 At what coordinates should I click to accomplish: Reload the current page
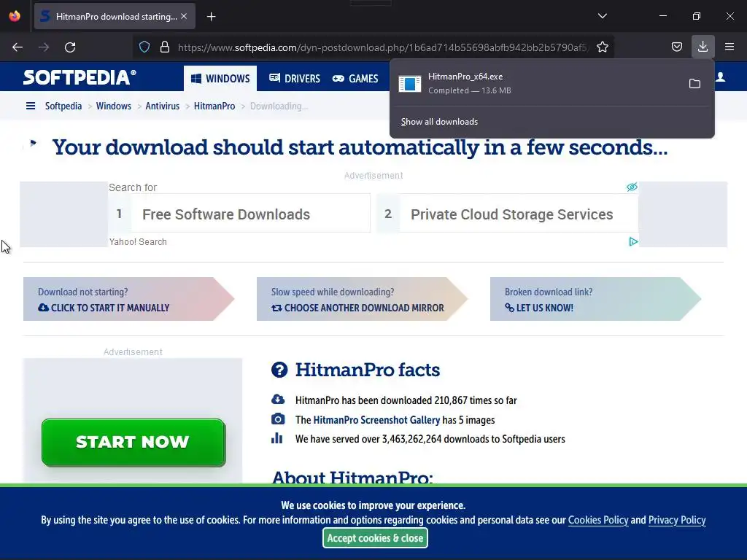coord(70,47)
